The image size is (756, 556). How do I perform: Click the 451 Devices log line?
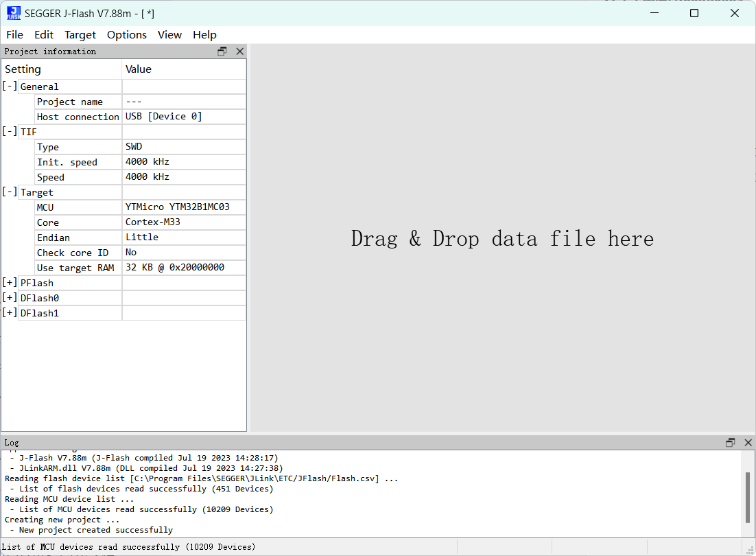coord(141,489)
